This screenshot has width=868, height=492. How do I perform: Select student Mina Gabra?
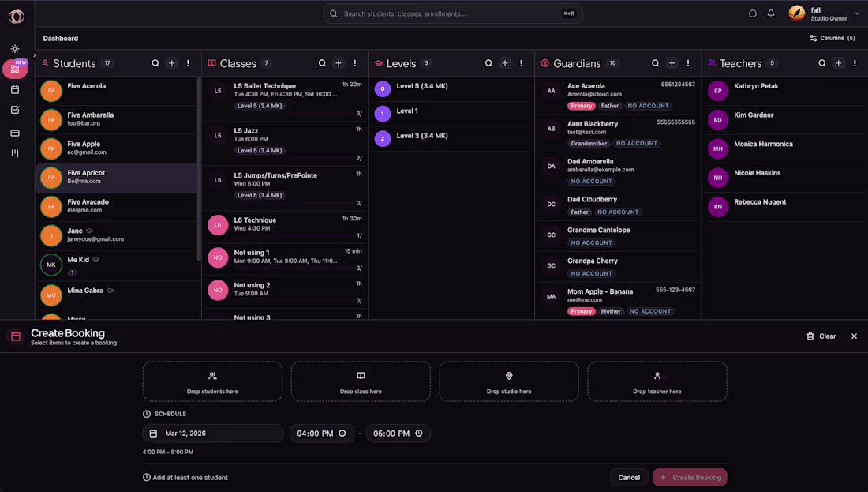(117, 295)
